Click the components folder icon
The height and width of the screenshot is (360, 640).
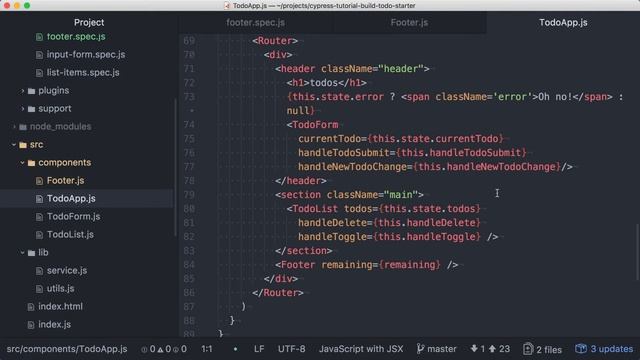point(31,163)
